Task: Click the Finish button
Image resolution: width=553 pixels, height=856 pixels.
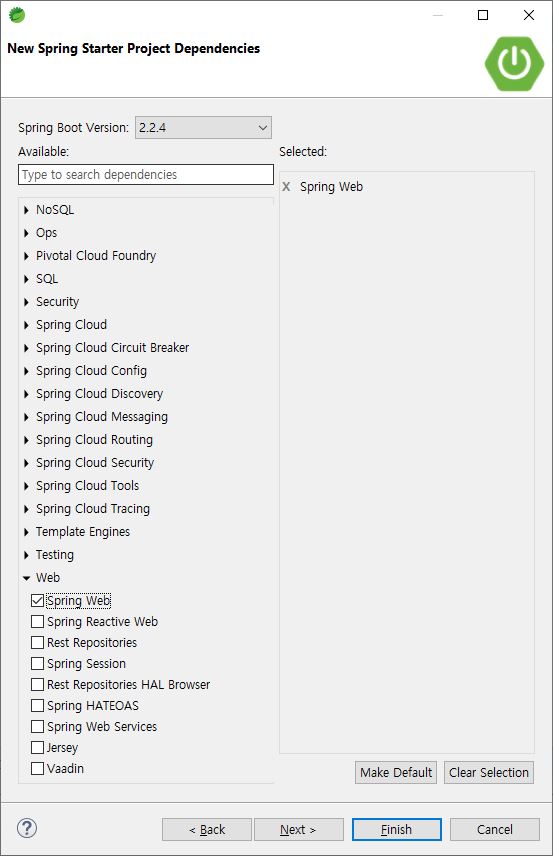Action: 396,829
